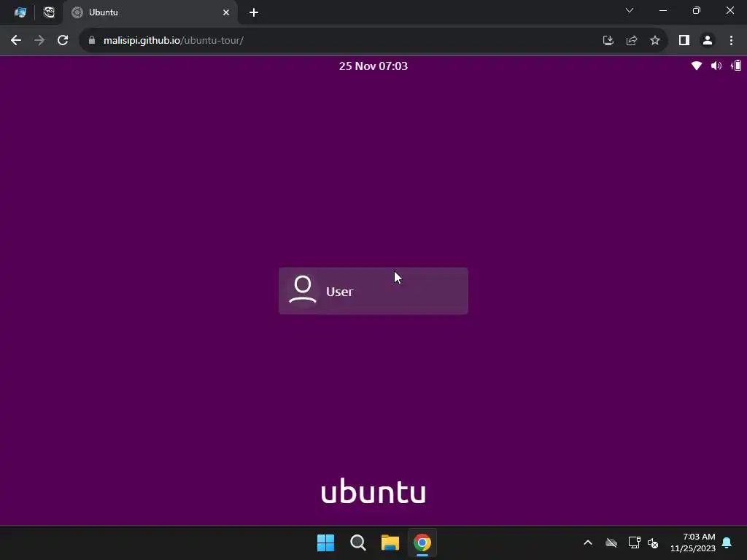Image resolution: width=747 pixels, height=560 pixels.
Task: Go back with the browser back arrow
Action: (16, 41)
